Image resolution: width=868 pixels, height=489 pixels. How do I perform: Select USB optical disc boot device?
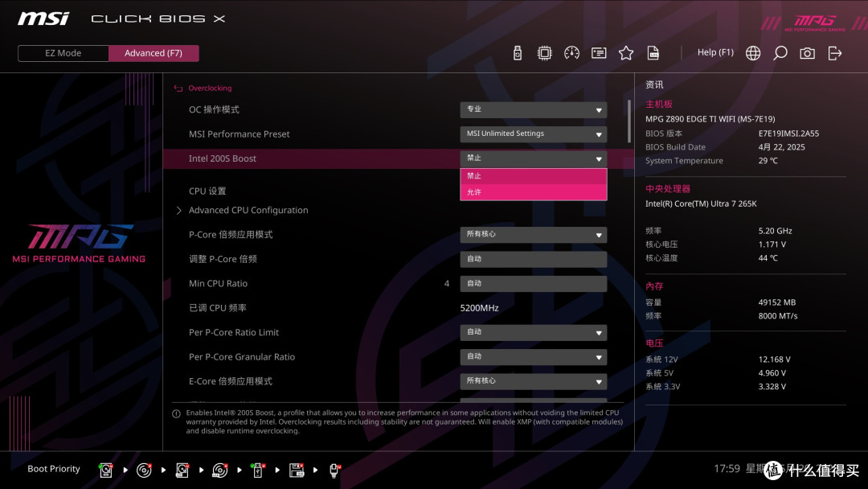click(x=219, y=471)
